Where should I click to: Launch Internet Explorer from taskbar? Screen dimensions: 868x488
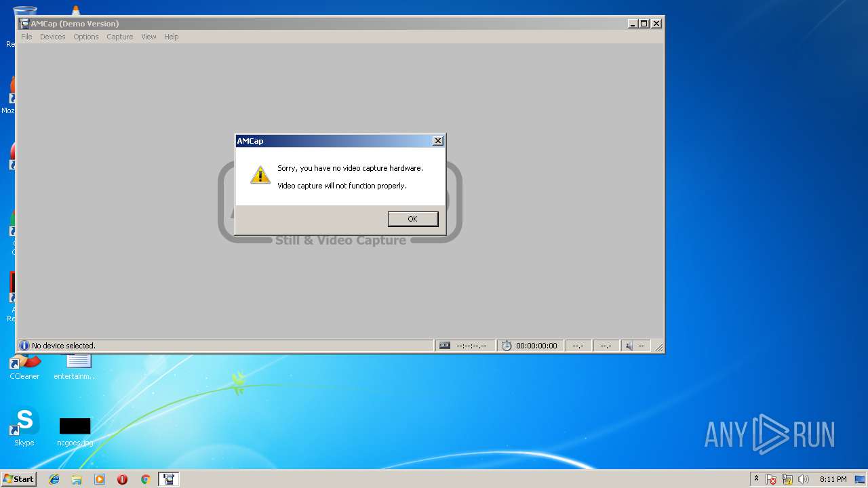(x=54, y=479)
